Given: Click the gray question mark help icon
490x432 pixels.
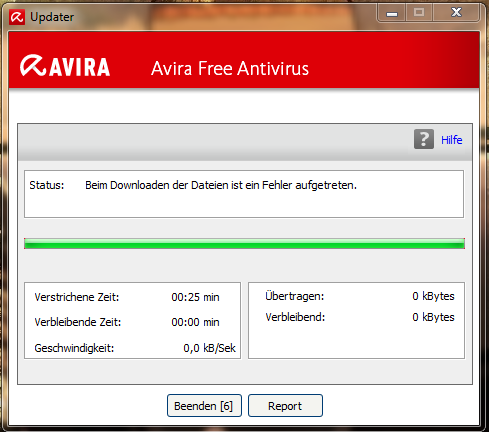Looking at the screenshot, I should (x=424, y=139).
